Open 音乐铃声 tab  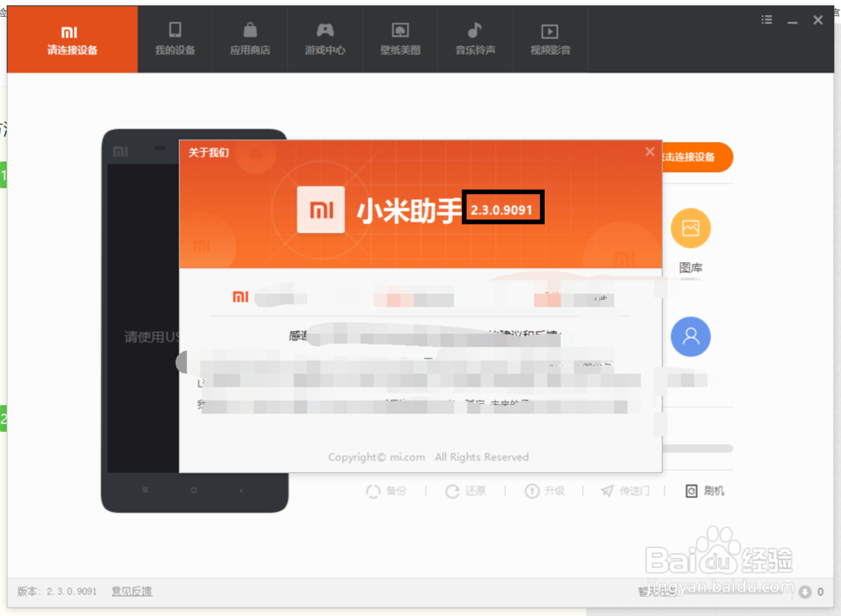[475, 39]
